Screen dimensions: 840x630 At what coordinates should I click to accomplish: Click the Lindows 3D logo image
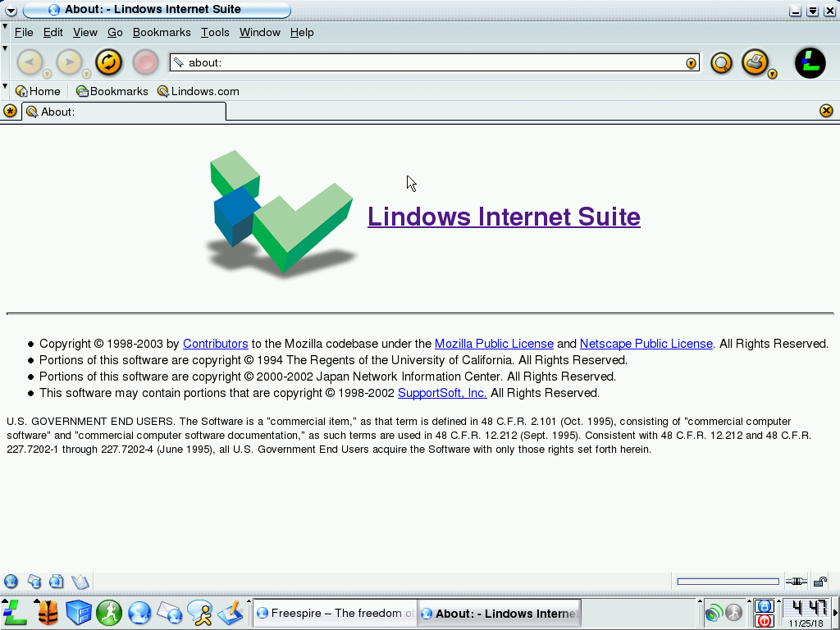[281, 212]
